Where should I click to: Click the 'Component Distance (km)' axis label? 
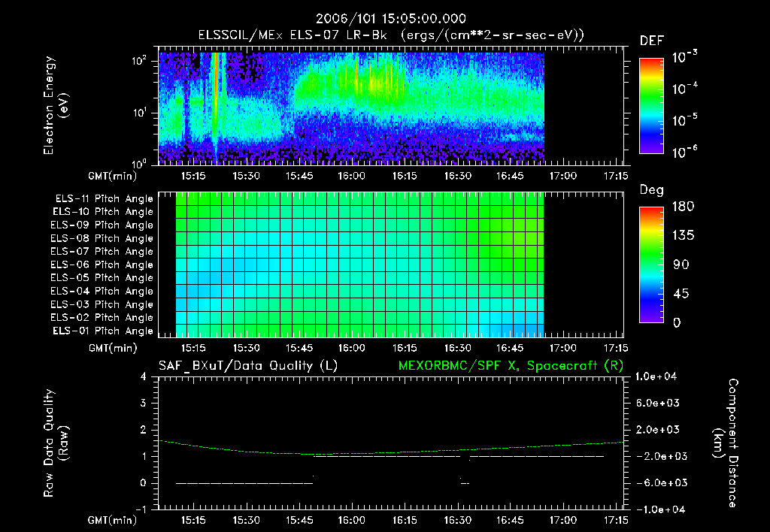(725, 443)
